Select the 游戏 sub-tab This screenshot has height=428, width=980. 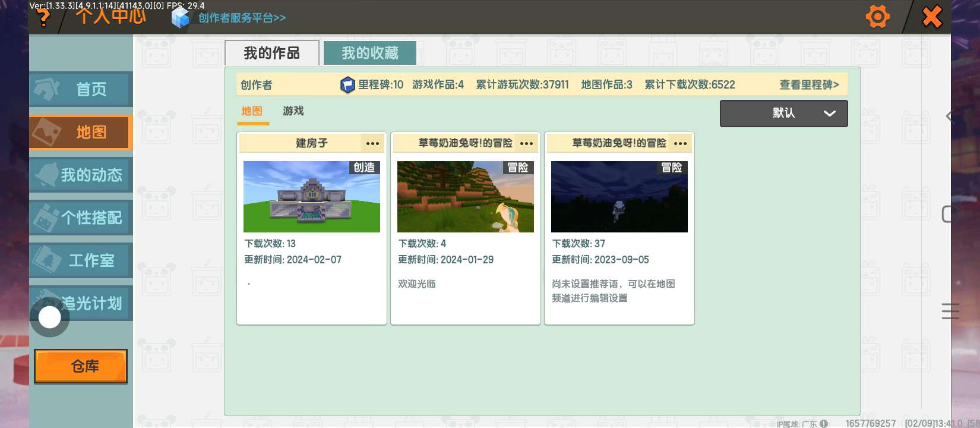293,111
